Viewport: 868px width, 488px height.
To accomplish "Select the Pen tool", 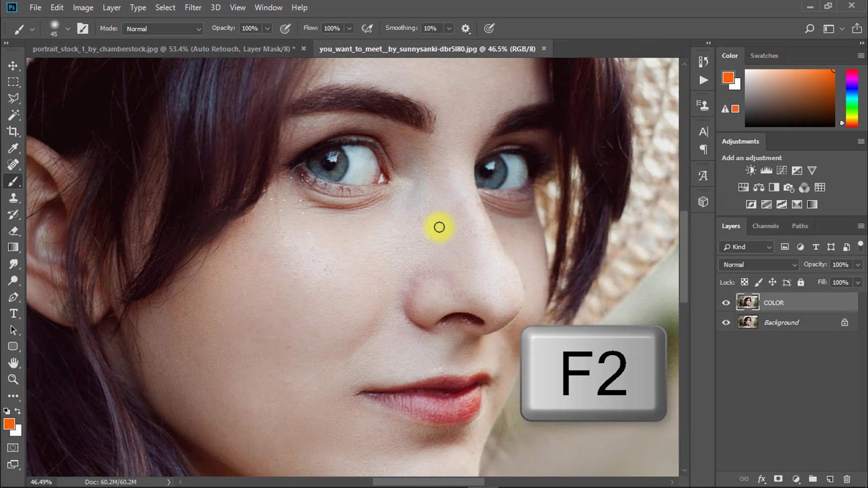I will pyautogui.click(x=13, y=297).
